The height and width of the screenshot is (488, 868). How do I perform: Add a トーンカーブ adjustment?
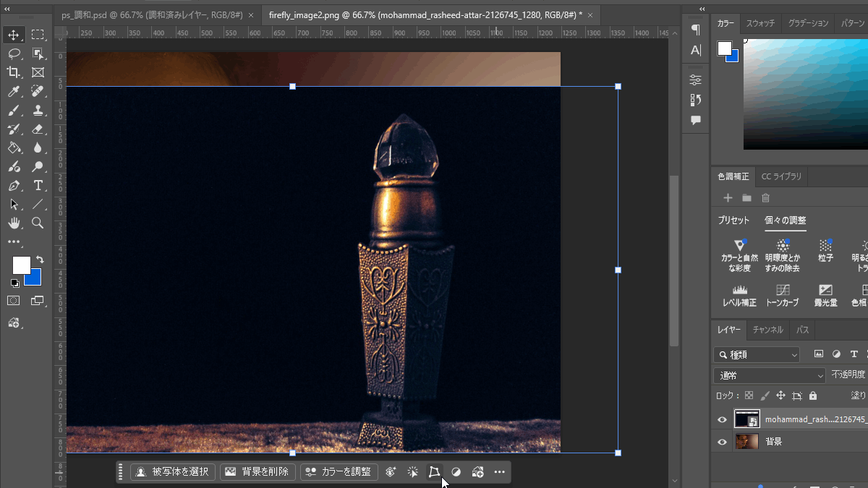tap(782, 295)
